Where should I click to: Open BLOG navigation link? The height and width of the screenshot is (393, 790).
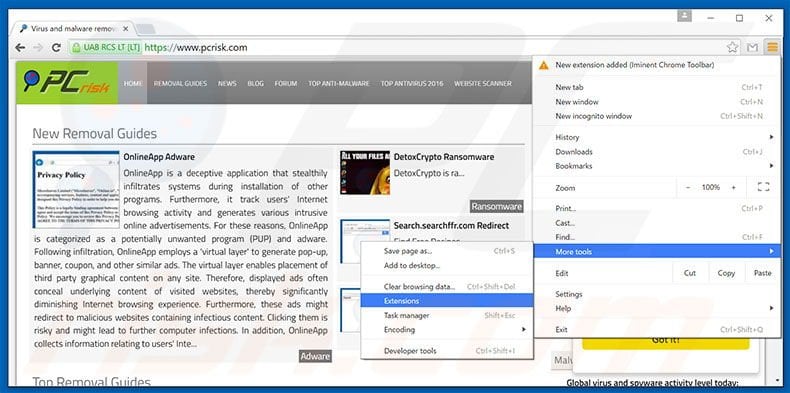coord(255,84)
